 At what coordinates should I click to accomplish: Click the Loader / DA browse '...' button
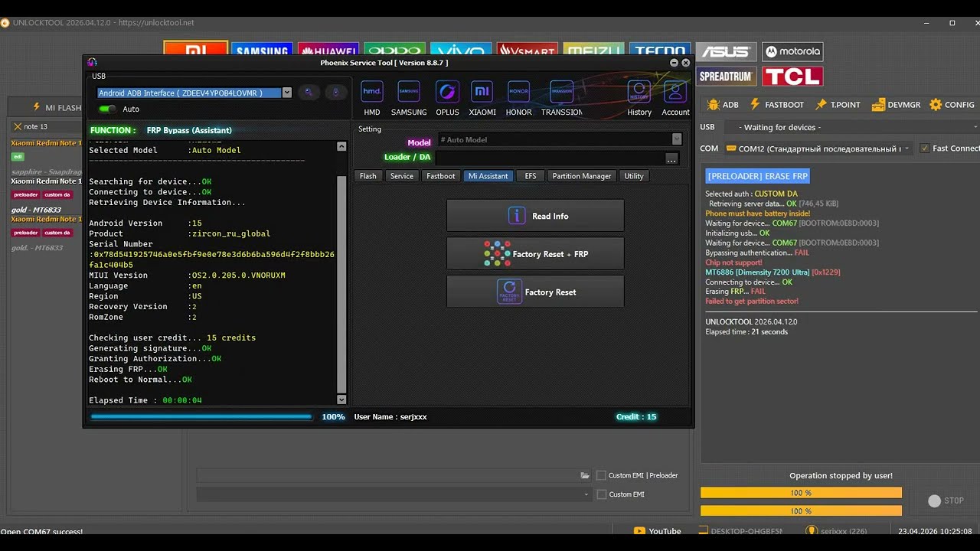pyautogui.click(x=671, y=158)
